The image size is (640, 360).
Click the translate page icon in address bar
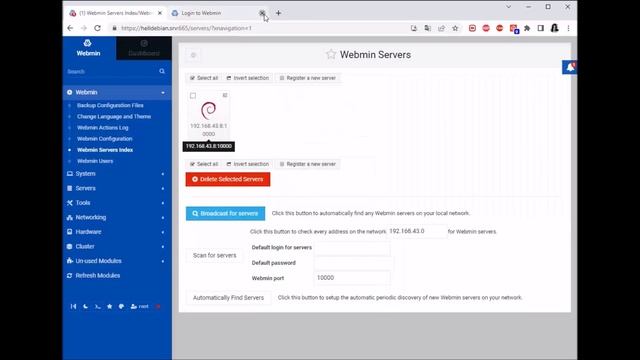(427, 28)
